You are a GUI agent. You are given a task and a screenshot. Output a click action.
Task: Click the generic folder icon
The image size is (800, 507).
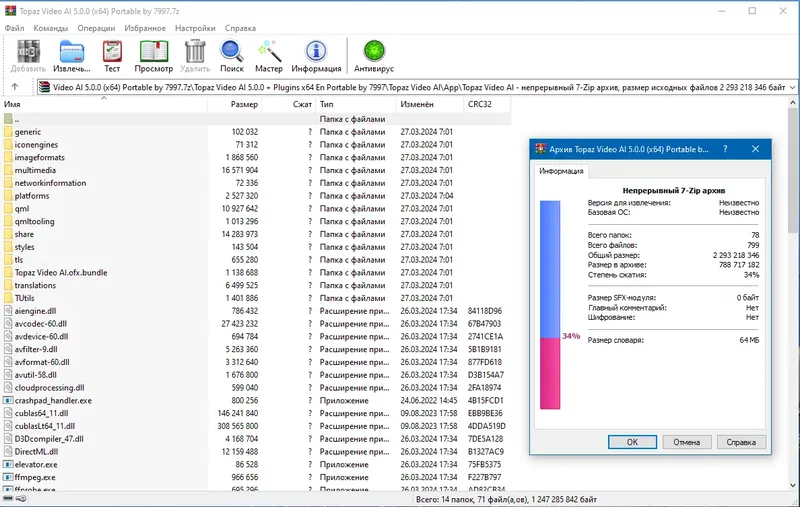click(8, 132)
